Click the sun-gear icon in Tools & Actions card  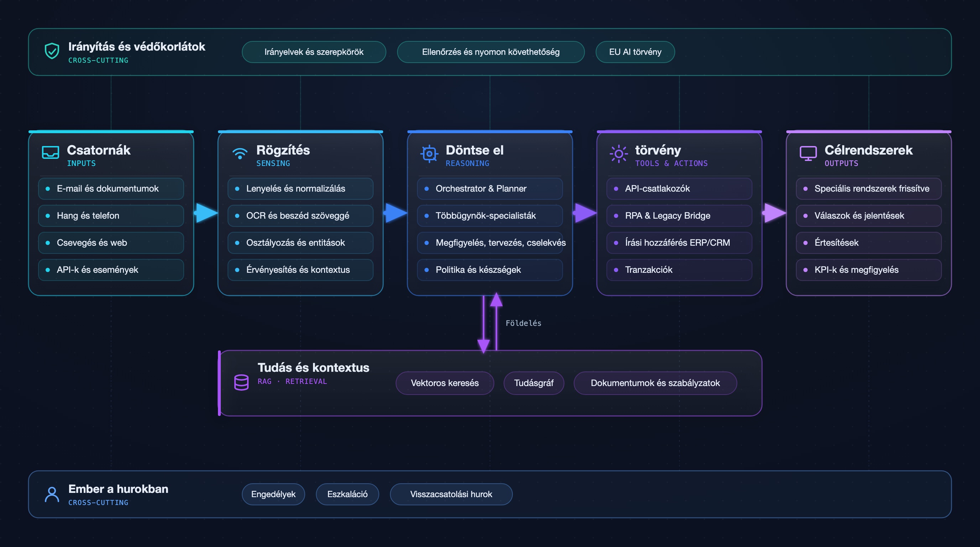pyautogui.click(x=619, y=154)
